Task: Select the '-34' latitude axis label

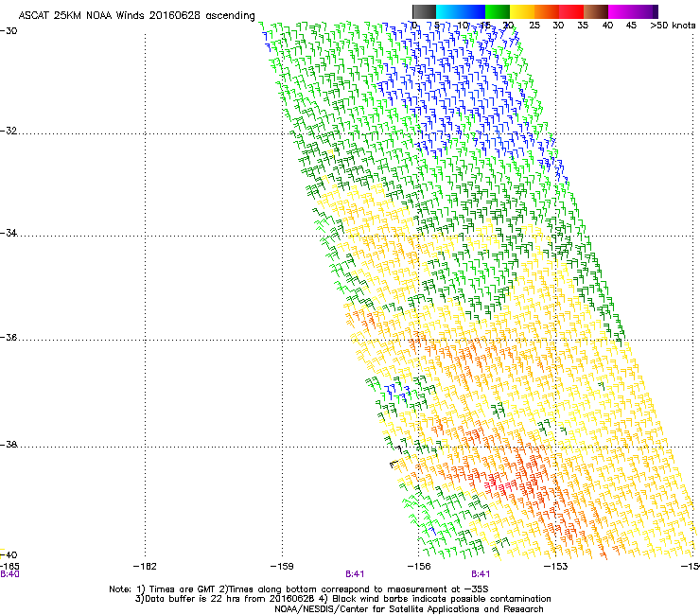Action: pos(9,233)
